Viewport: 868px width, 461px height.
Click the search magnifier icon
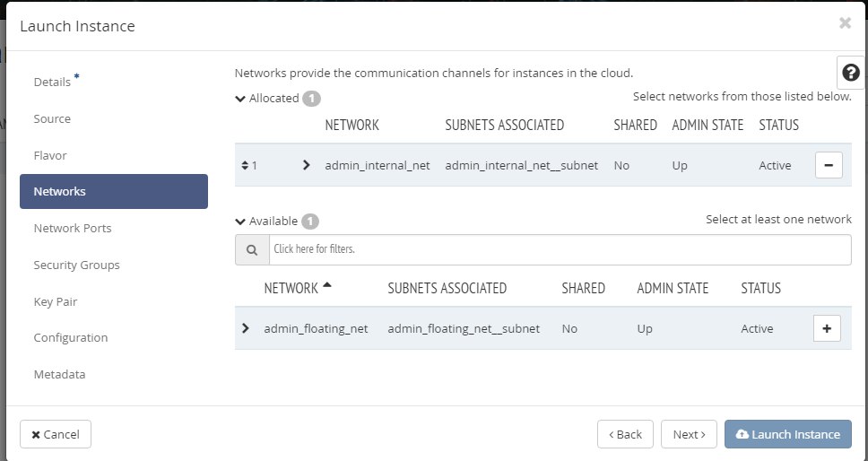[252, 249]
